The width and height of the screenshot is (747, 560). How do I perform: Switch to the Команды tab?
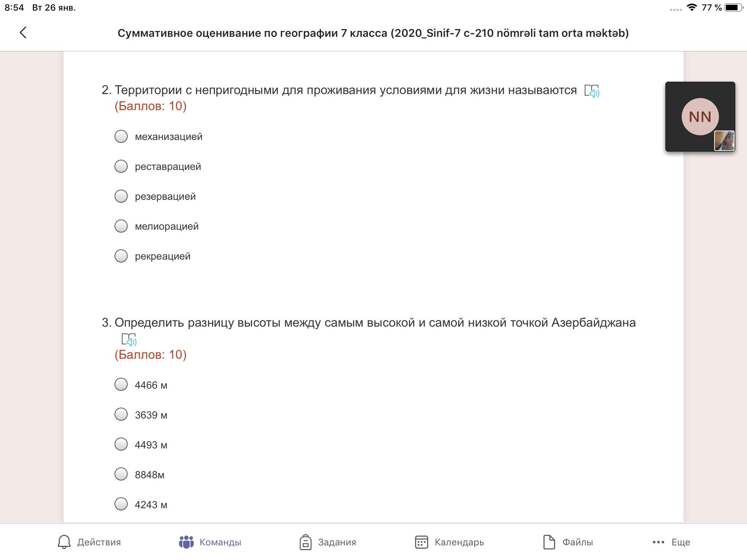210,542
